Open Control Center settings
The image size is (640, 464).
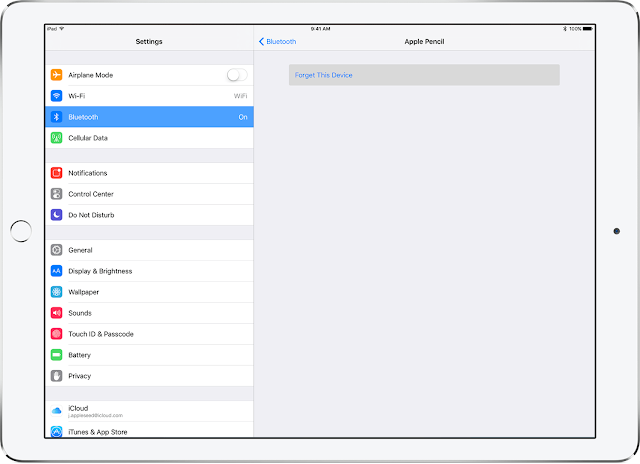click(149, 194)
